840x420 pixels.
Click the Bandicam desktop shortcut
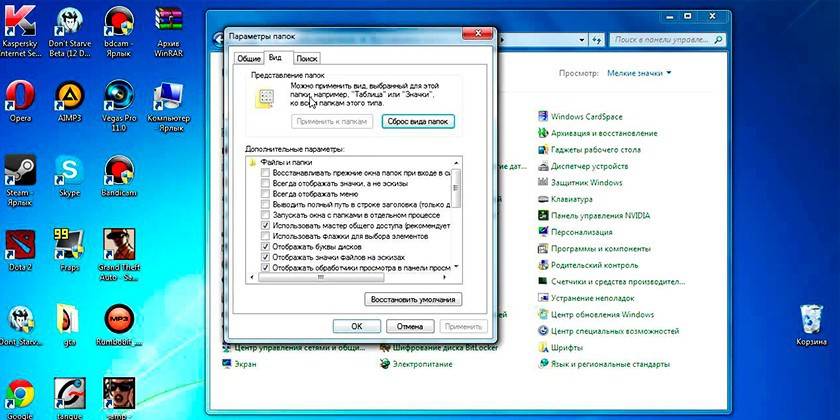pyautogui.click(x=119, y=172)
